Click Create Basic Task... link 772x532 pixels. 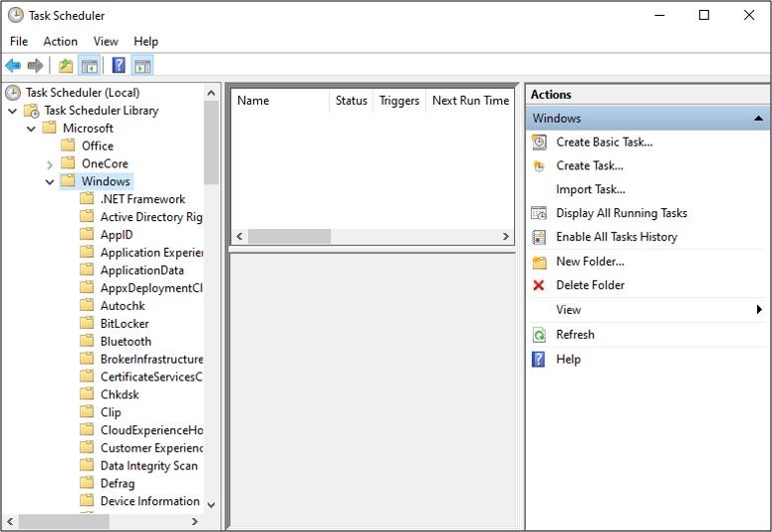[605, 141]
